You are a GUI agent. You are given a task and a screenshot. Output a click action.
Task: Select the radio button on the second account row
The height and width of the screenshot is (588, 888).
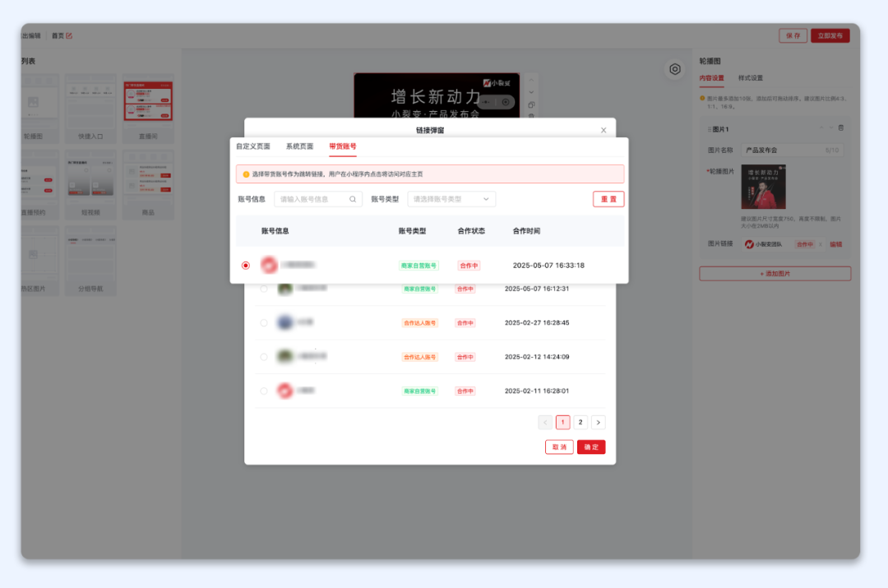(x=264, y=288)
